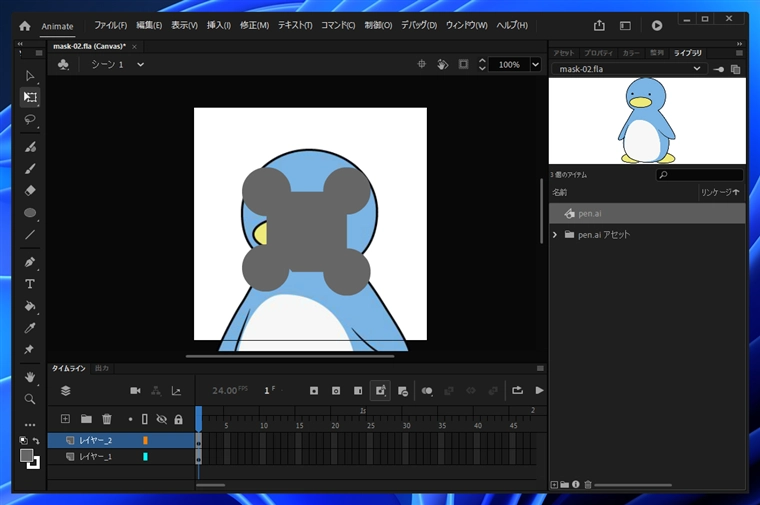The height and width of the screenshot is (505, 760).
Task: Select the Zoom magnifier tool
Action: pos(30,399)
